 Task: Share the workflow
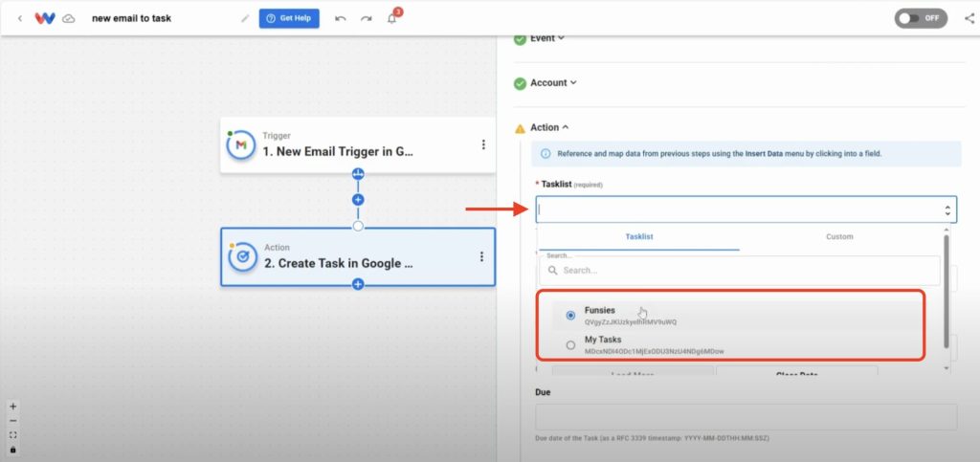point(969,18)
